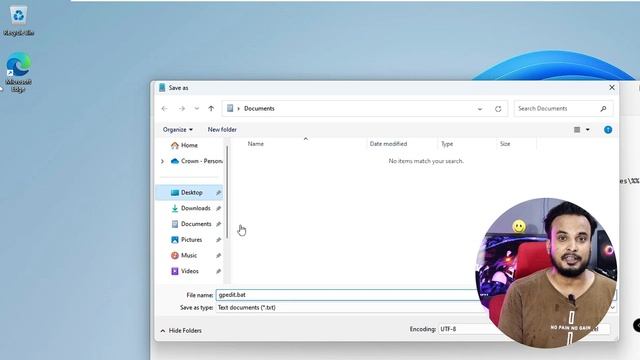
Task: Open more view options dropdown arrow
Action: pyautogui.click(x=588, y=130)
